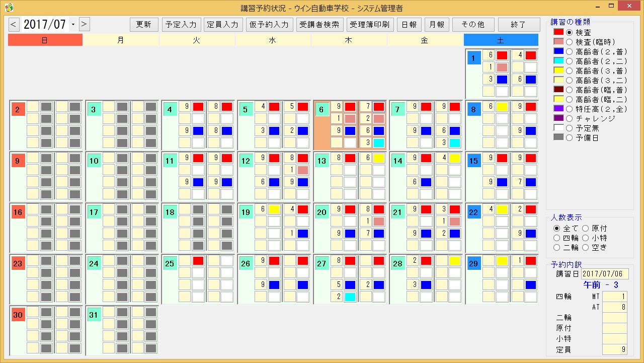
Task: Select day 15 Saturday label
Action: point(473,161)
